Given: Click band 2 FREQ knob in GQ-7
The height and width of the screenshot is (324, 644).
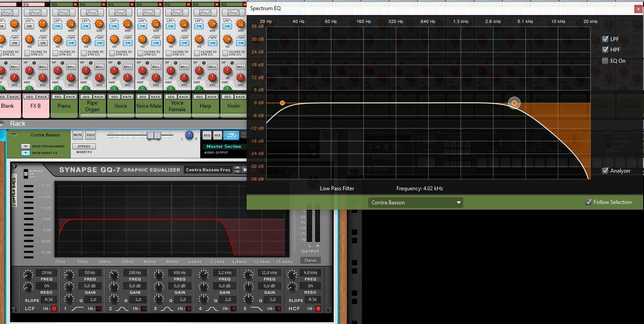Looking at the screenshot, I should pyautogui.click(x=114, y=275).
